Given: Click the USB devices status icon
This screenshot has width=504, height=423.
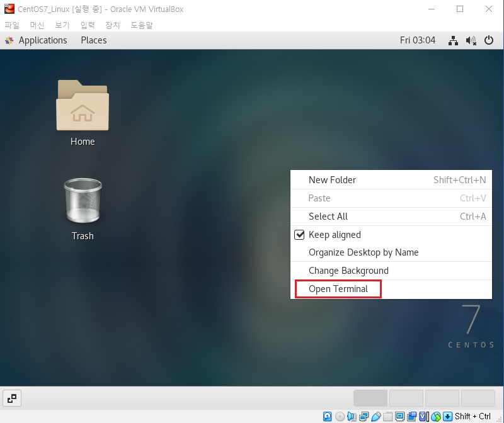Looking at the screenshot, I should [x=375, y=417].
